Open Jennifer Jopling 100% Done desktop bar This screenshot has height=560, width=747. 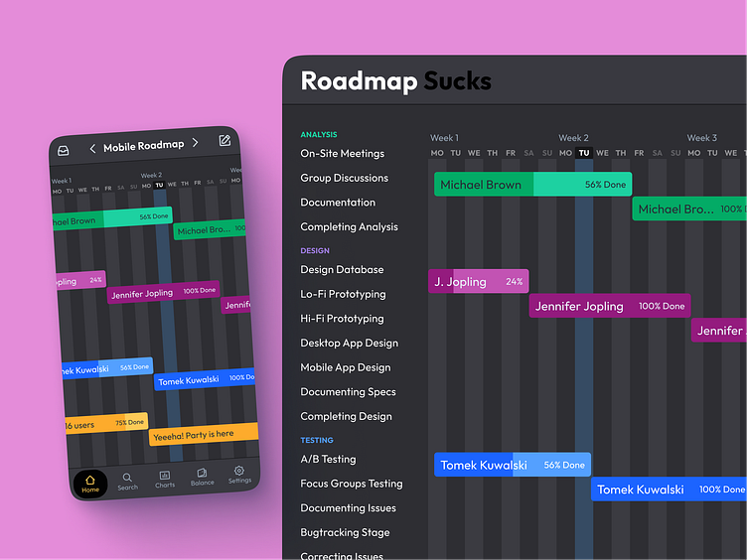[x=610, y=306]
